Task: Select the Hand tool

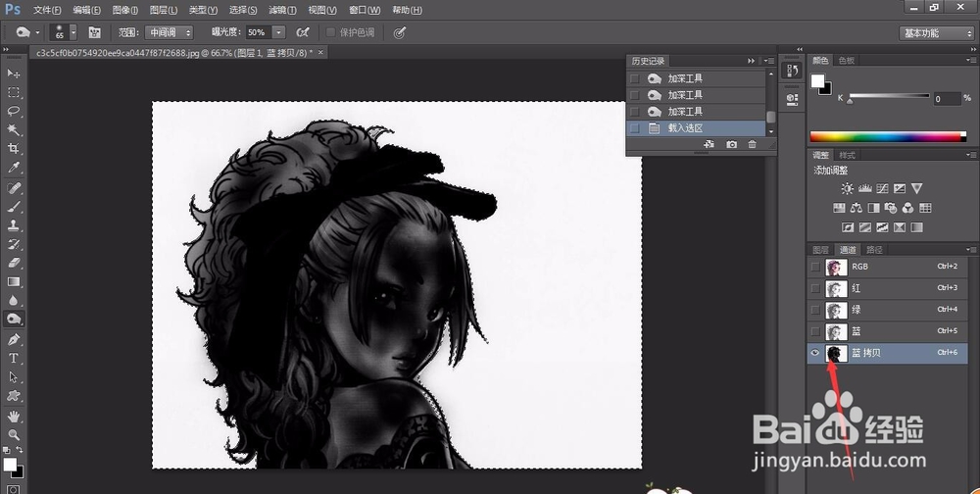Action: click(x=13, y=416)
